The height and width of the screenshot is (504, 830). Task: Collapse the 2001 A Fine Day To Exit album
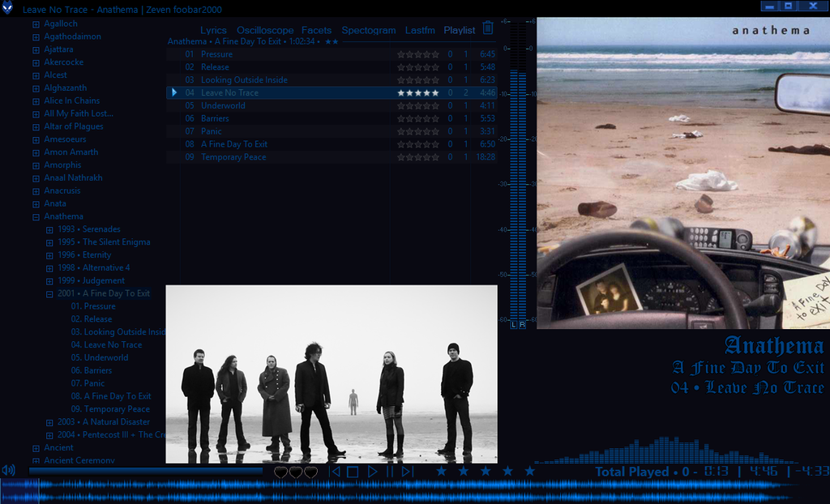(49, 294)
